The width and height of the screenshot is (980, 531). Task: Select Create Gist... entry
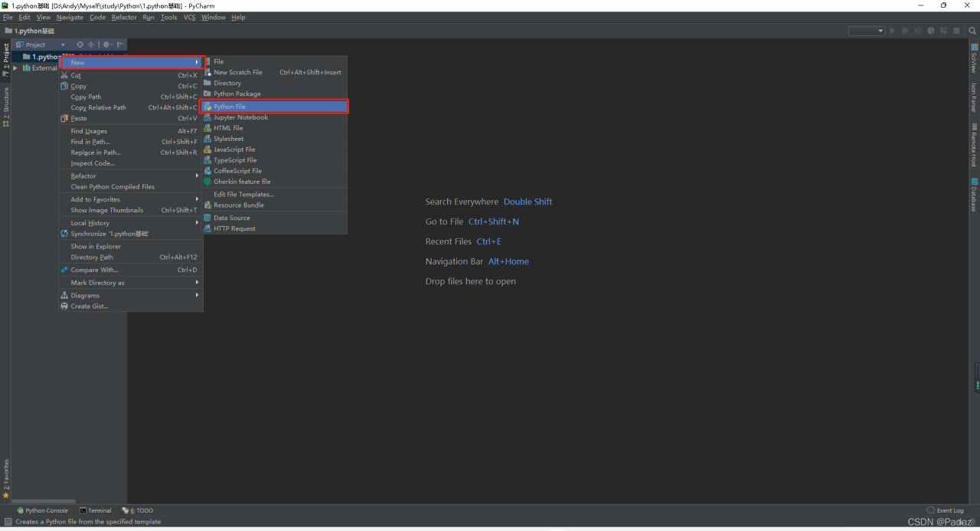(131, 306)
